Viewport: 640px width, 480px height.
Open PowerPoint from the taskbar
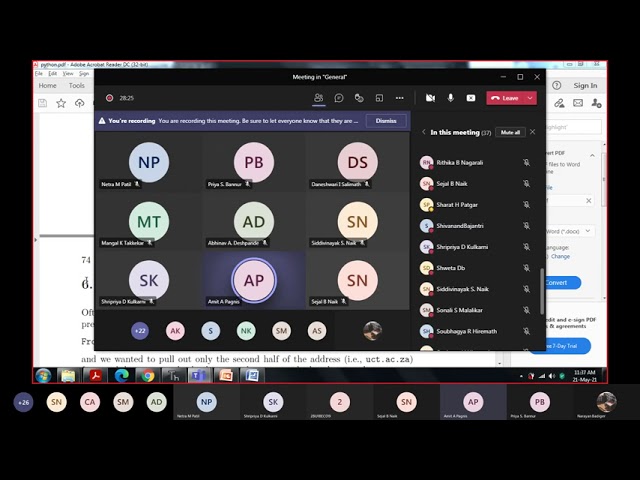pyautogui.click(x=226, y=376)
